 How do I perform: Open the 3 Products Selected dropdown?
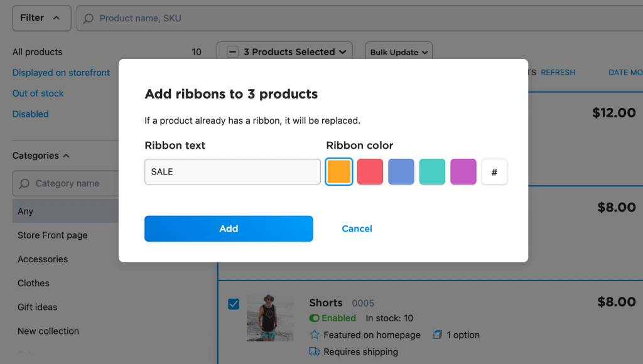[284, 52]
